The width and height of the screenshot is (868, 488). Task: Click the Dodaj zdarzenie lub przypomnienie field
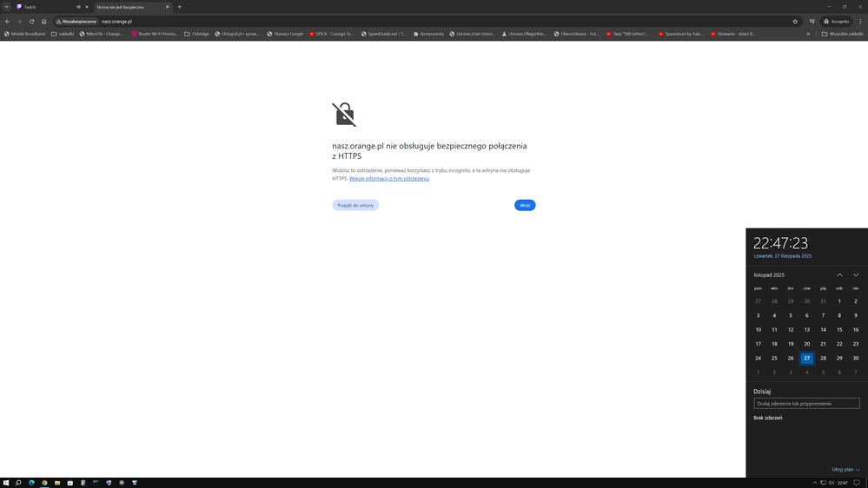point(806,403)
